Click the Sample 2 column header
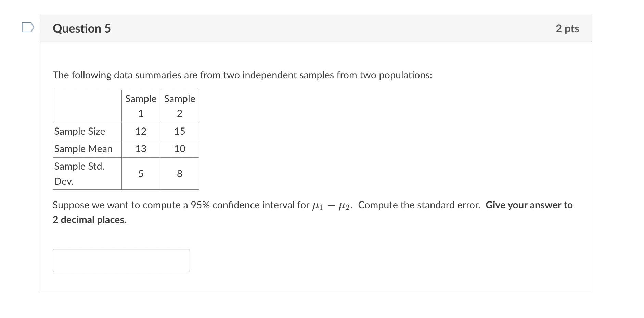 pyautogui.click(x=179, y=106)
